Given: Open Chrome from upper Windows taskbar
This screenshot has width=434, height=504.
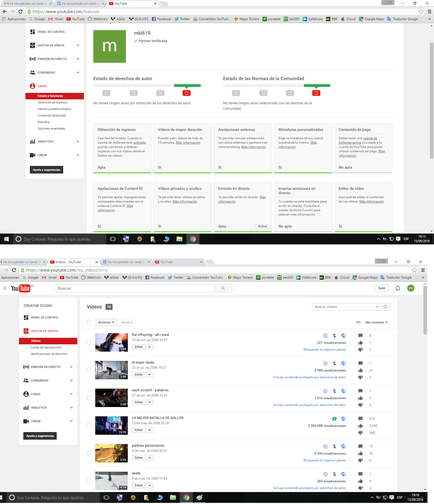Looking at the screenshot, I should [x=193, y=239].
